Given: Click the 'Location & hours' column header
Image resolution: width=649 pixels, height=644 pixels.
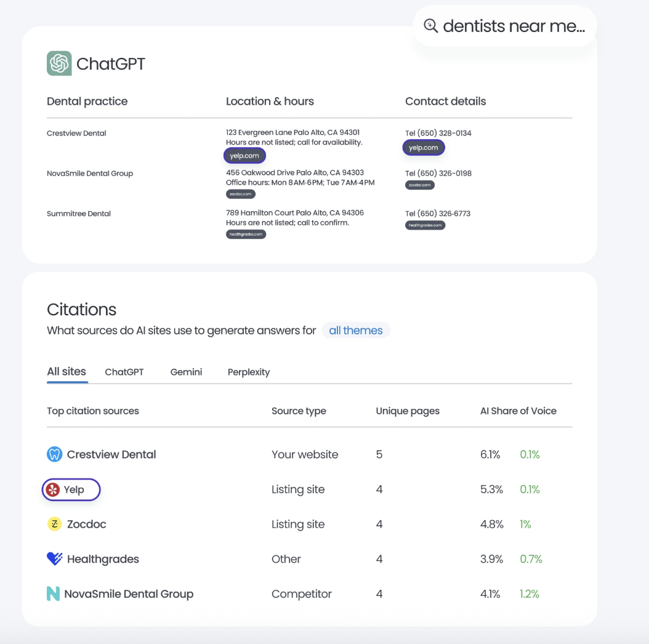Looking at the screenshot, I should point(270,102).
